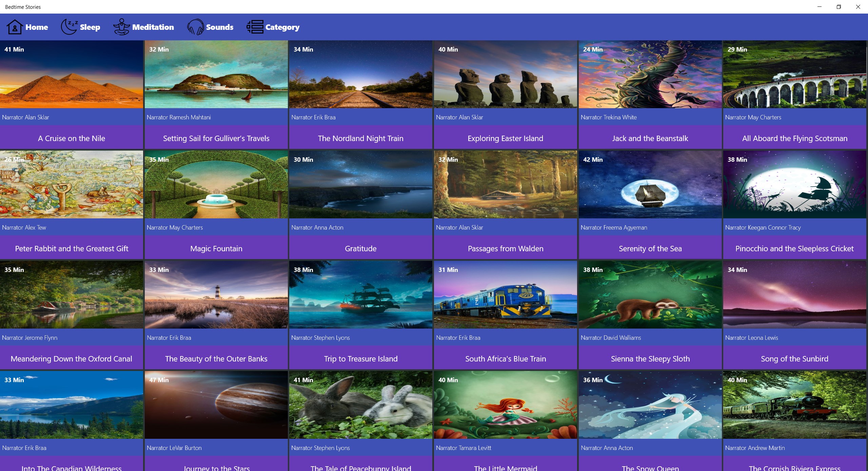868x471 pixels.
Task: Select the Serenity of the Sea ship image
Action: [x=650, y=185]
